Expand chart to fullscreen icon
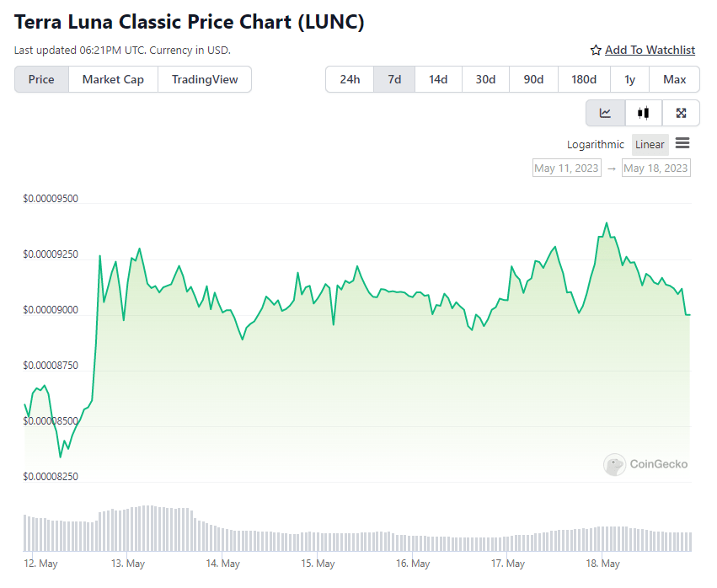 681,113
